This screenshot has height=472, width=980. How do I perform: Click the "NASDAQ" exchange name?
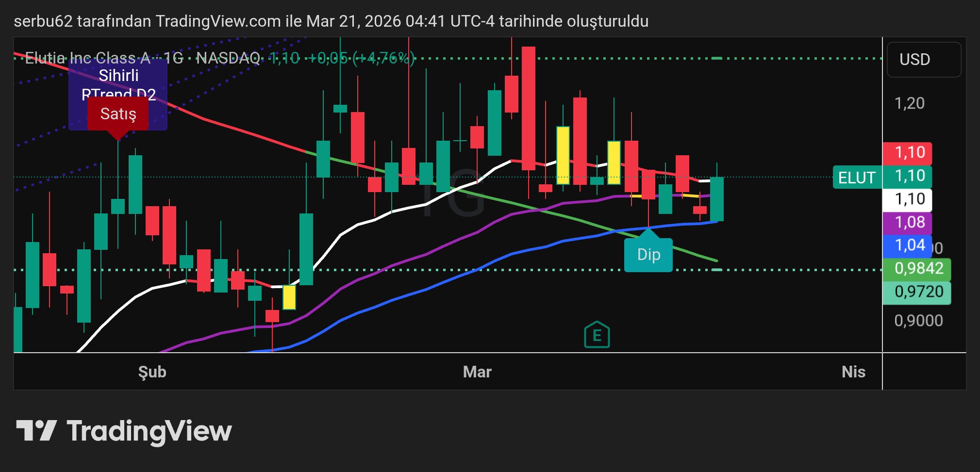point(228,58)
